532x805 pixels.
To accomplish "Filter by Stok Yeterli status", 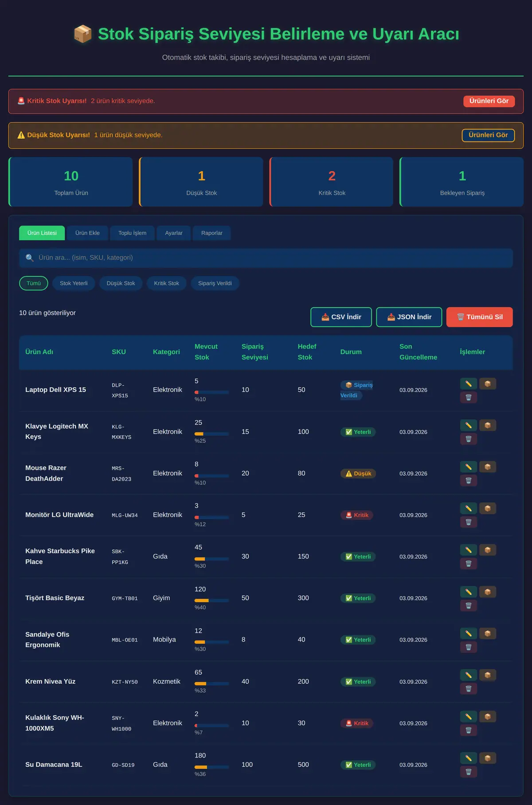I will point(74,283).
